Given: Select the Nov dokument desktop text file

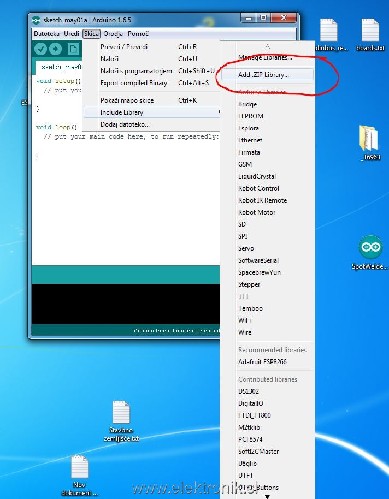Looking at the screenshot, I should pyautogui.click(x=79, y=475).
